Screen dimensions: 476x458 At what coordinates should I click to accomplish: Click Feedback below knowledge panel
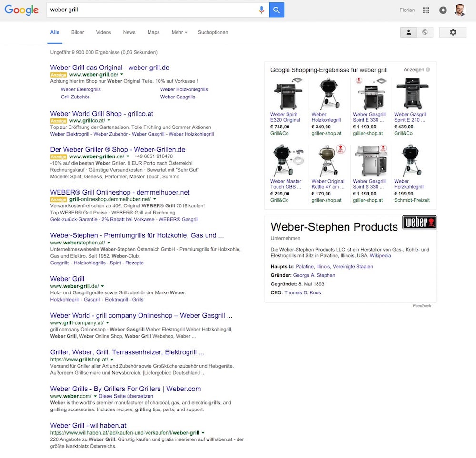pyautogui.click(x=422, y=306)
